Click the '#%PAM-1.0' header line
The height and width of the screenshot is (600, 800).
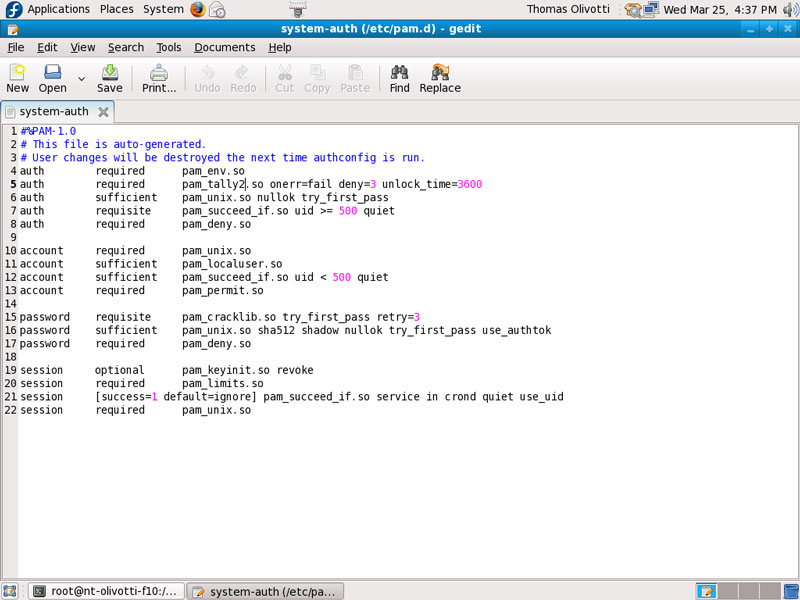[x=48, y=131]
